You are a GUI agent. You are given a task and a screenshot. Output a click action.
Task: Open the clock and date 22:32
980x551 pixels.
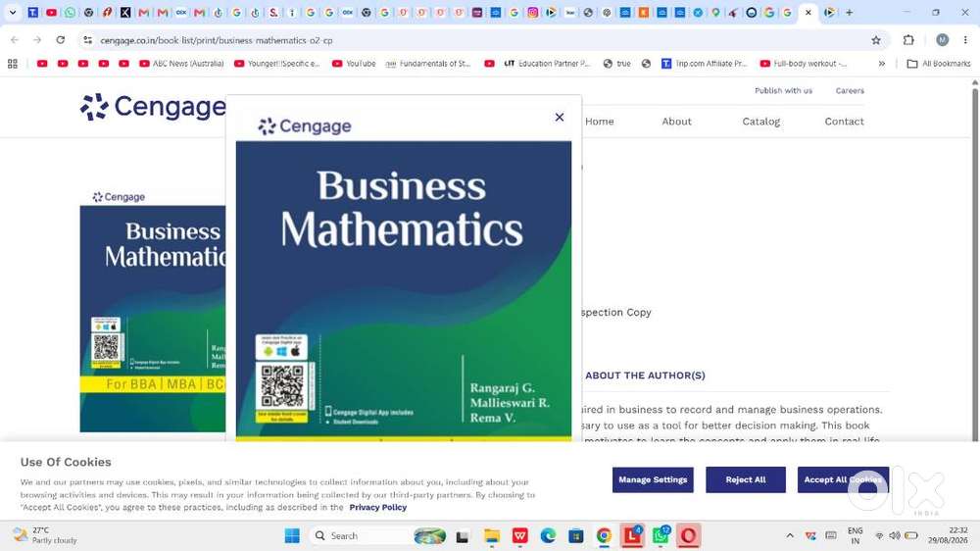[x=949, y=535]
